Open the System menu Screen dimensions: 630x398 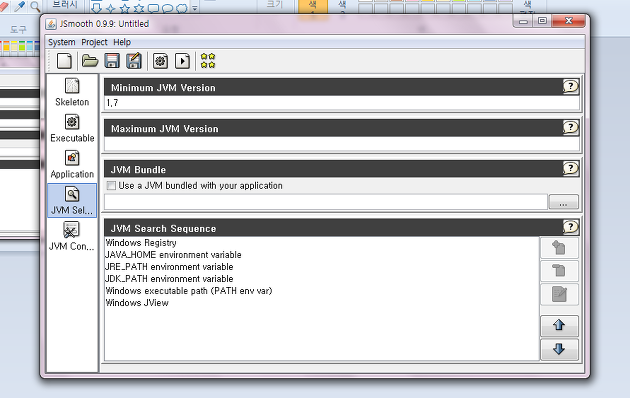[x=61, y=42]
